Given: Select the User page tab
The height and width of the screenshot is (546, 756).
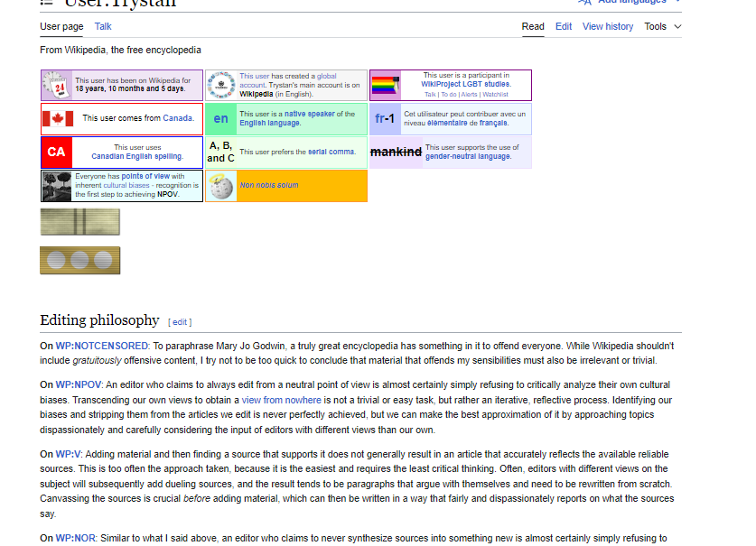Looking at the screenshot, I should click(61, 26).
